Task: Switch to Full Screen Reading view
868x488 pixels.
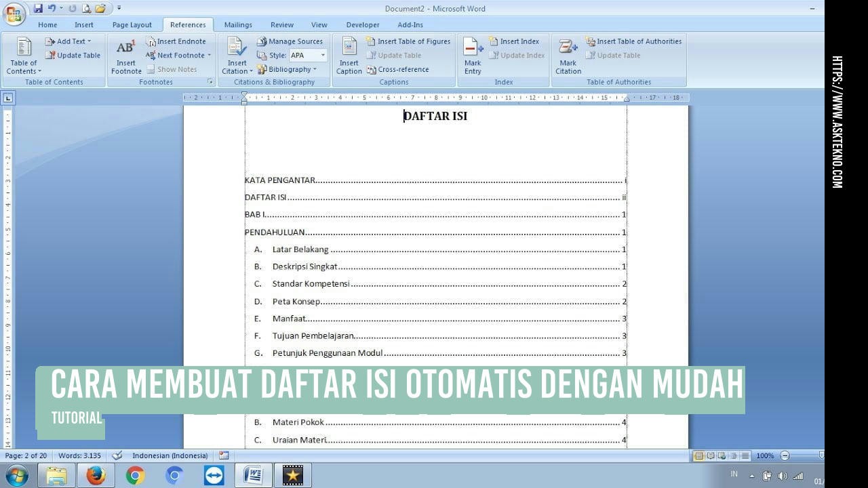Action: pyautogui.click(x=710, y=455)
